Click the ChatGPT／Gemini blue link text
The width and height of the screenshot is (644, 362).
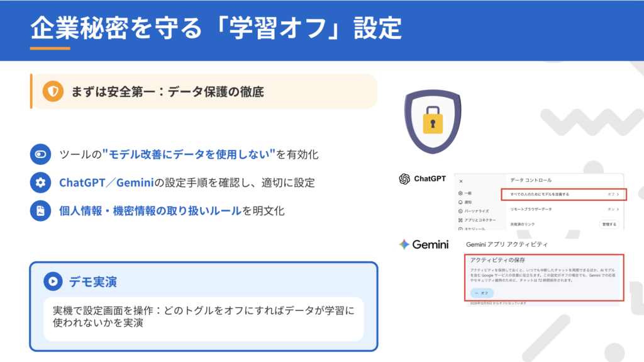(106, 183)
